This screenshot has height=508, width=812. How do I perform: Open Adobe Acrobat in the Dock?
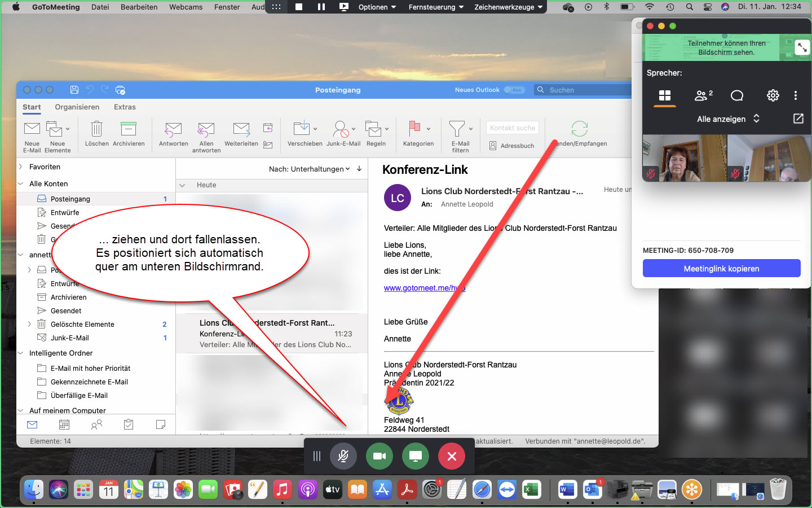(x=407, y=489)
